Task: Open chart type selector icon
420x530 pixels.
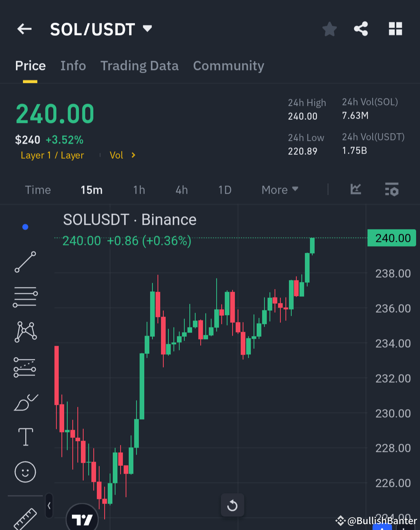Action: tap(355, 190)
